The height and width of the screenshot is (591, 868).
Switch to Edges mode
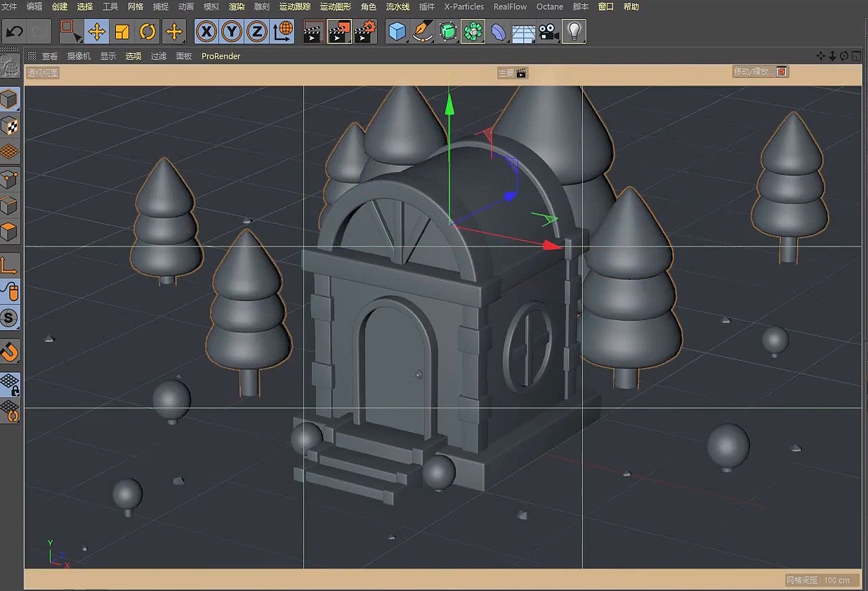(x=10, y=205)
